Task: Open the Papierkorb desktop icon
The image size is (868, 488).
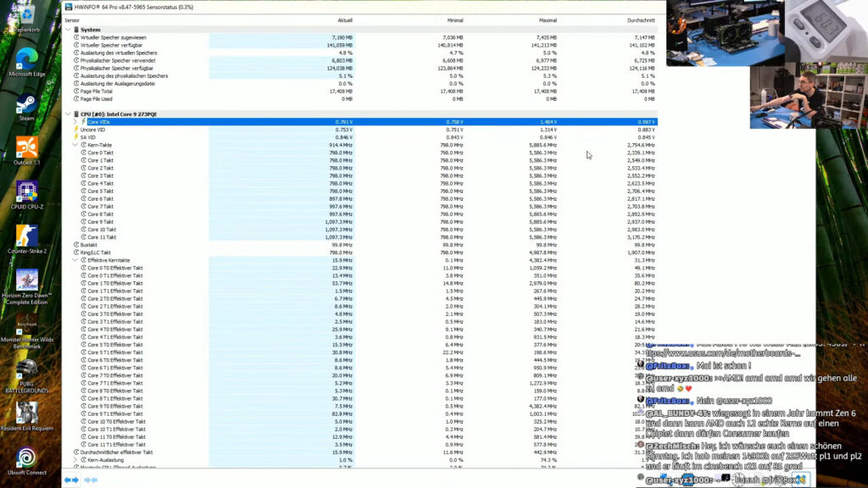Action: (x=26, y=19)
